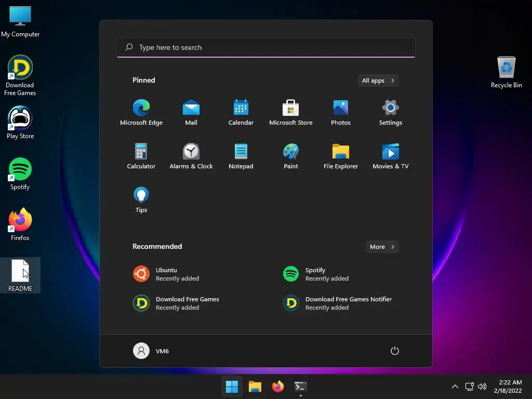
Task: Launch the Paint app
Action: point(291,156)
